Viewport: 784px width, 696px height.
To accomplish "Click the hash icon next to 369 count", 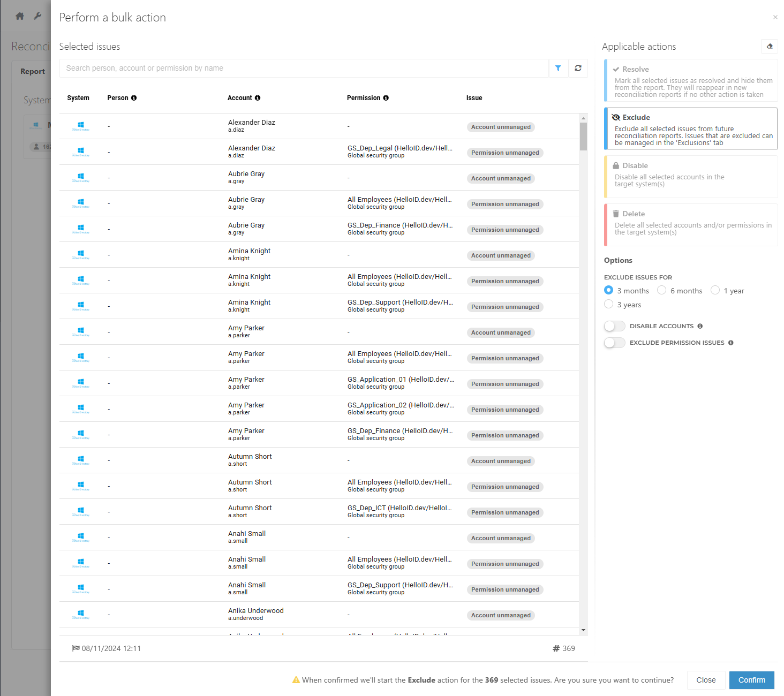I will coord(556,648).
